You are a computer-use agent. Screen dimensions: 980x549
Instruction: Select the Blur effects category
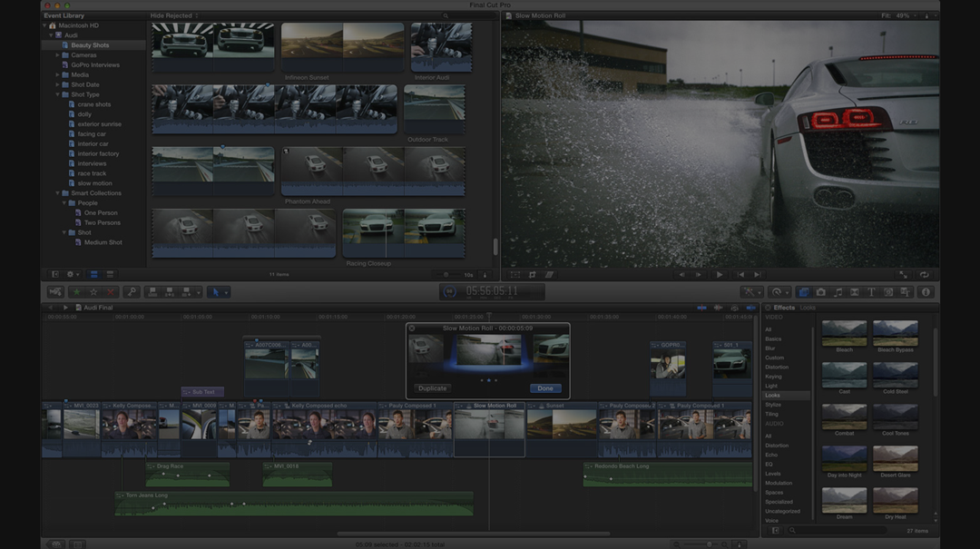click(x=770, y=348)
